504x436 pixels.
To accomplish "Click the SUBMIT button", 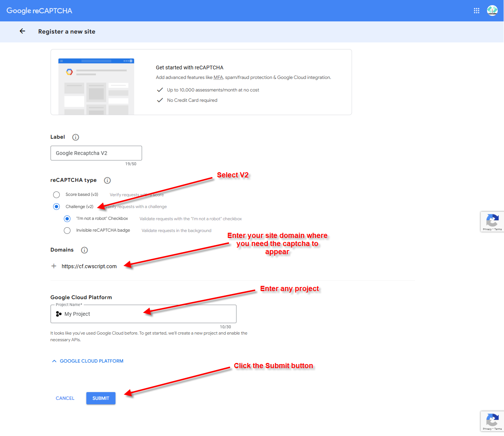I will point(101,398).
